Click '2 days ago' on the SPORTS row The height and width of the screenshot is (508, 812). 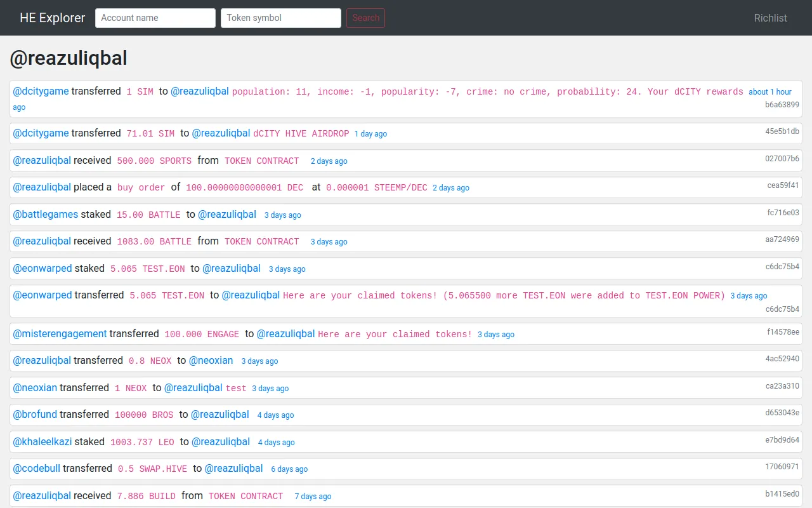coord(329,161)
